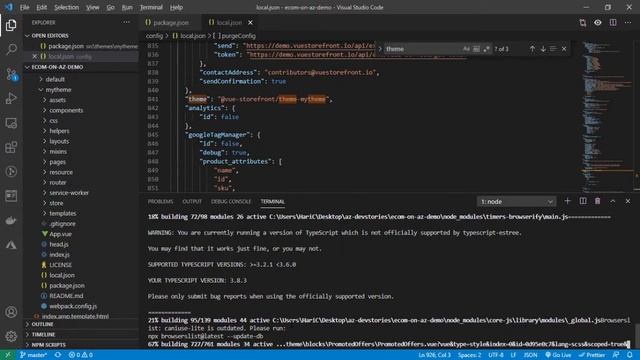Open the Docker view in activity bar
This screenshot has width=640, height=360.
[11, 220]
